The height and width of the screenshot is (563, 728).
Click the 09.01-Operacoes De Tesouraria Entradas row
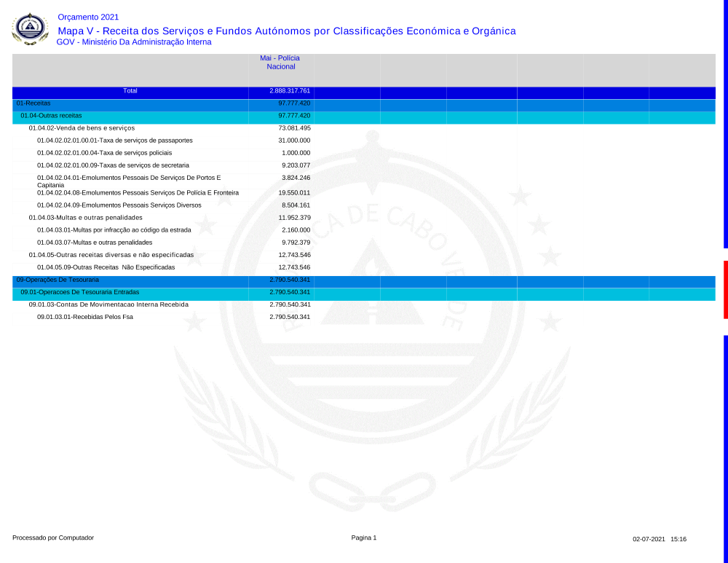80,292
